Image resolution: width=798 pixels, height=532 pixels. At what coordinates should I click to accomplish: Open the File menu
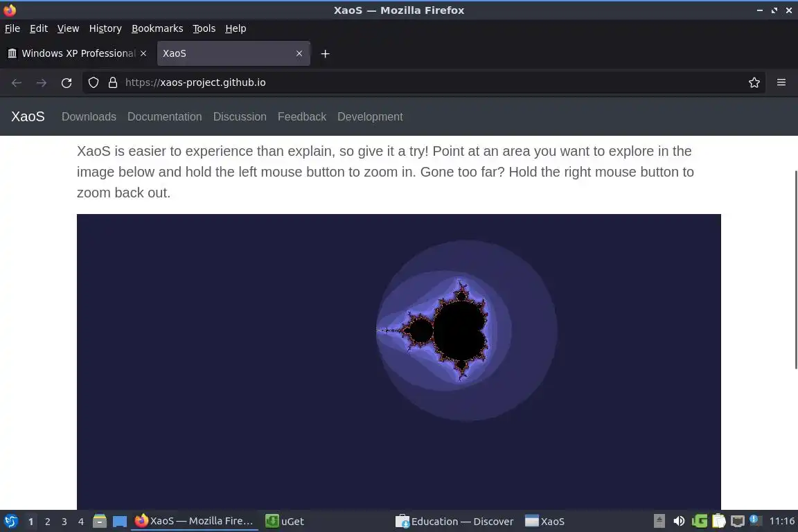pos(12,28)
